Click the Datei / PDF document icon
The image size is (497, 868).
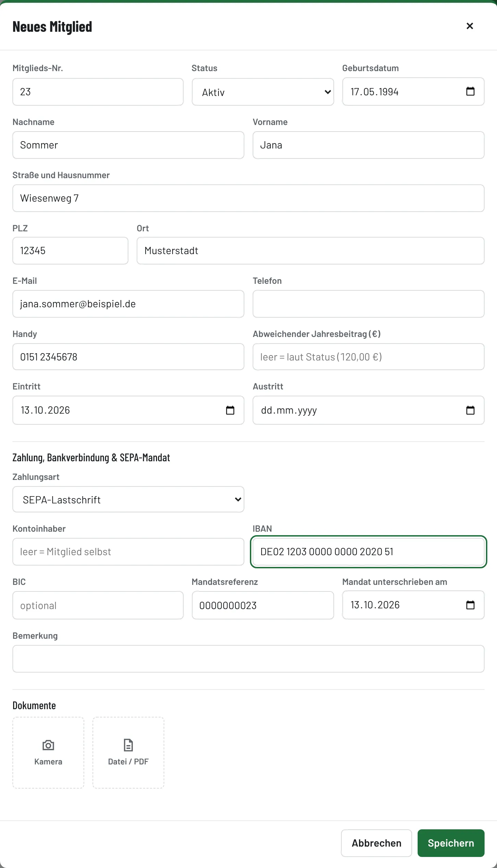[x=128, y=745]
